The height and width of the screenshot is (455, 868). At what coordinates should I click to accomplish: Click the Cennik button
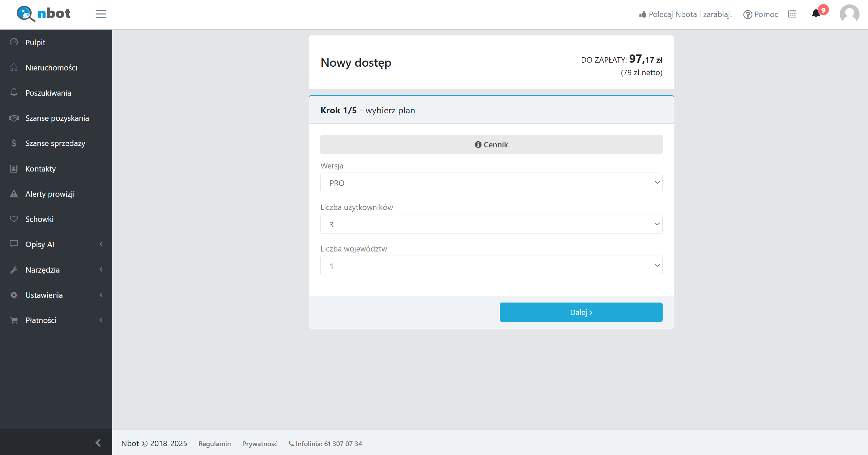click(491, 145)
